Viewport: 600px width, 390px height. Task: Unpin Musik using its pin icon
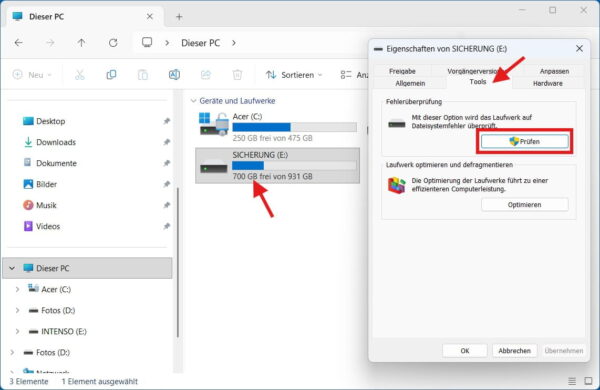click(x=166, y=205)
